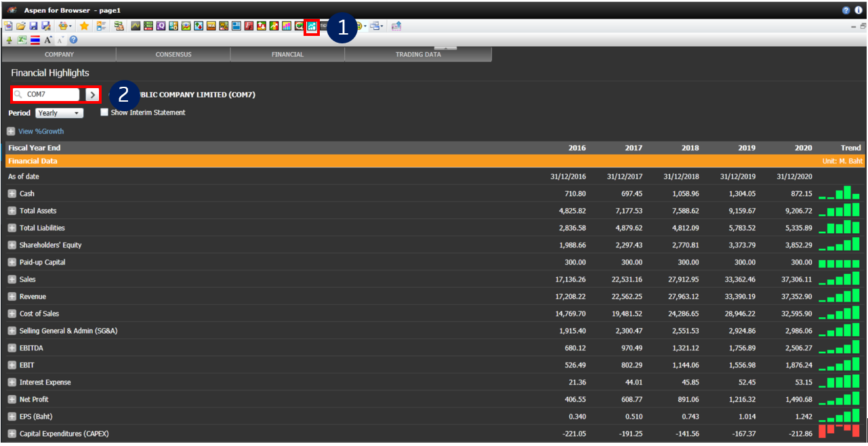The height and width of the screenshot is (446, 868).
Task: Expand the Sales row
Action: (12, 279)
